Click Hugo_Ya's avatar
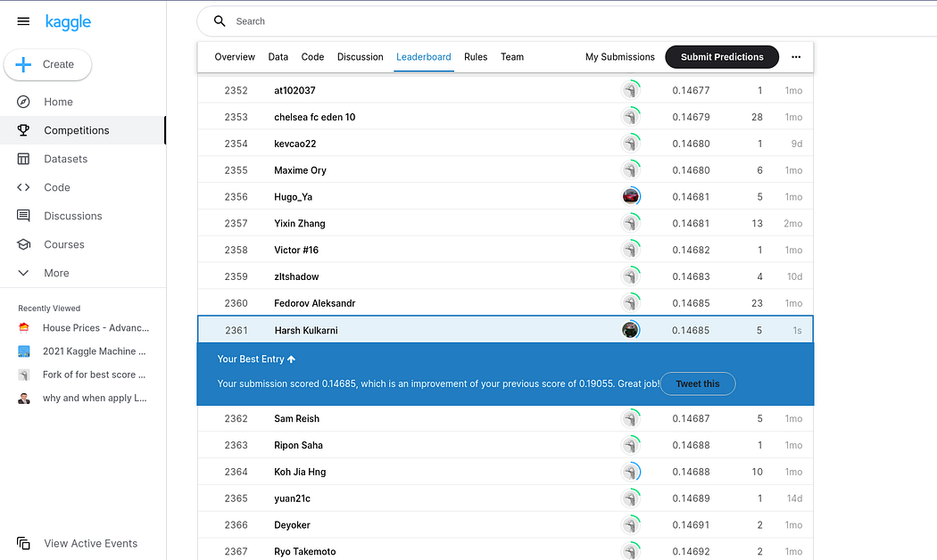Screen dimensions: 937x560 coord(630,196)
